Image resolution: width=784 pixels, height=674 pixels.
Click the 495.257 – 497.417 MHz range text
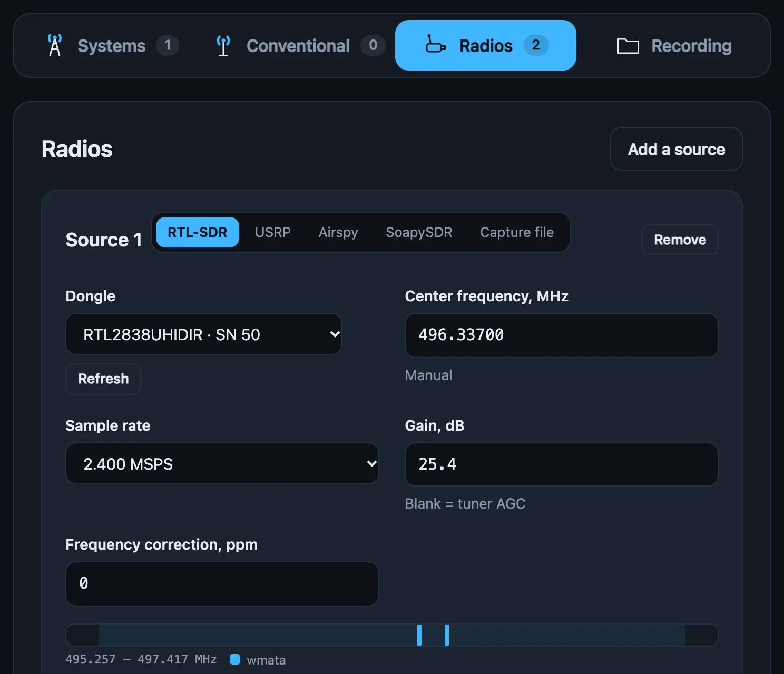141,659
